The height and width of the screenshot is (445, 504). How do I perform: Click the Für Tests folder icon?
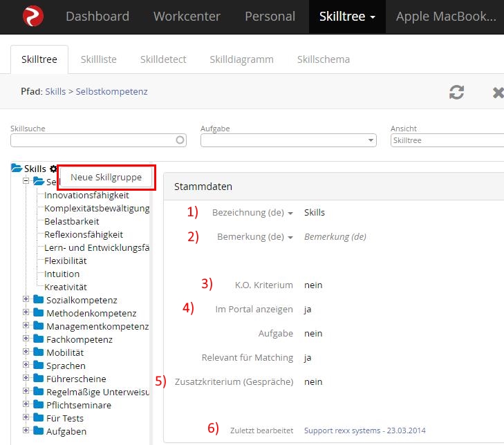tap(39, 417)
